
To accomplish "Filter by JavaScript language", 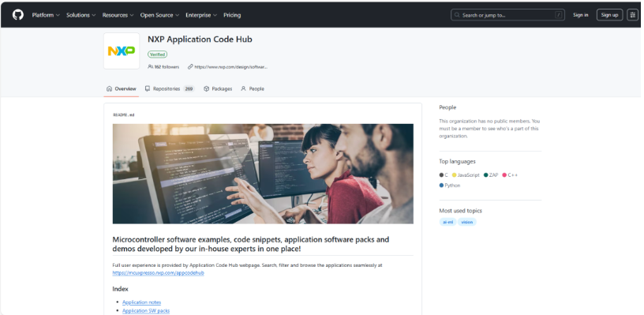I will click(x=468, y=175).
